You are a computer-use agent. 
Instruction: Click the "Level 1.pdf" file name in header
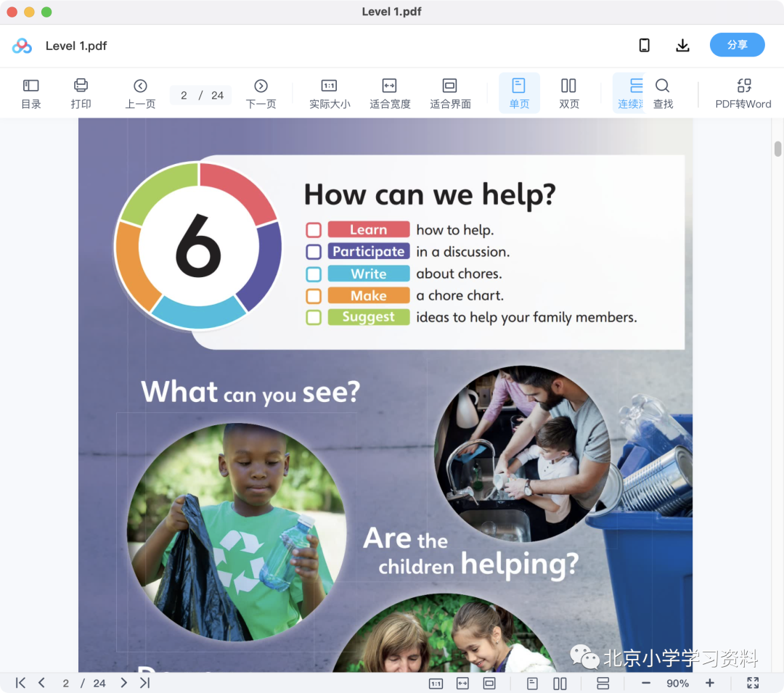coord(76,46)
